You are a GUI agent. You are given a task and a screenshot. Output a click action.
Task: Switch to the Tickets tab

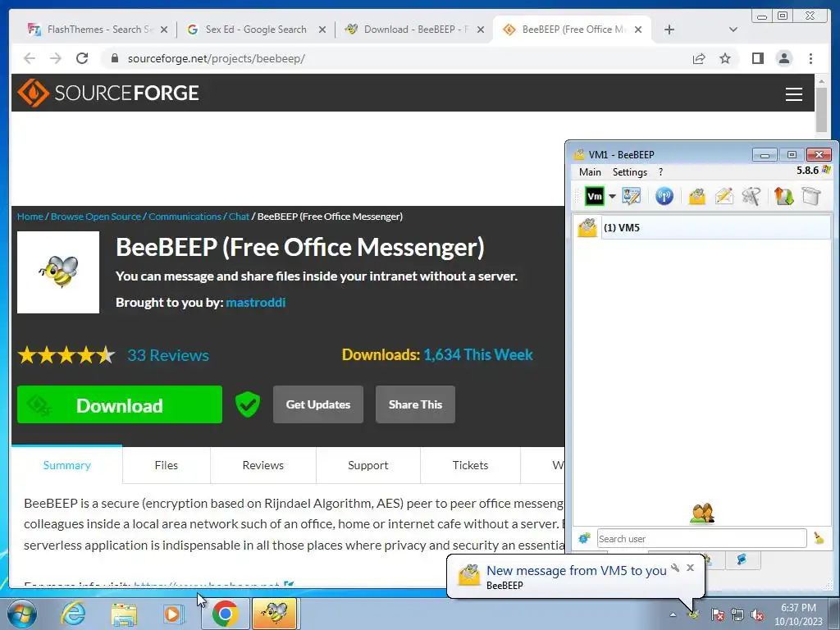click(x=470, y=465)
